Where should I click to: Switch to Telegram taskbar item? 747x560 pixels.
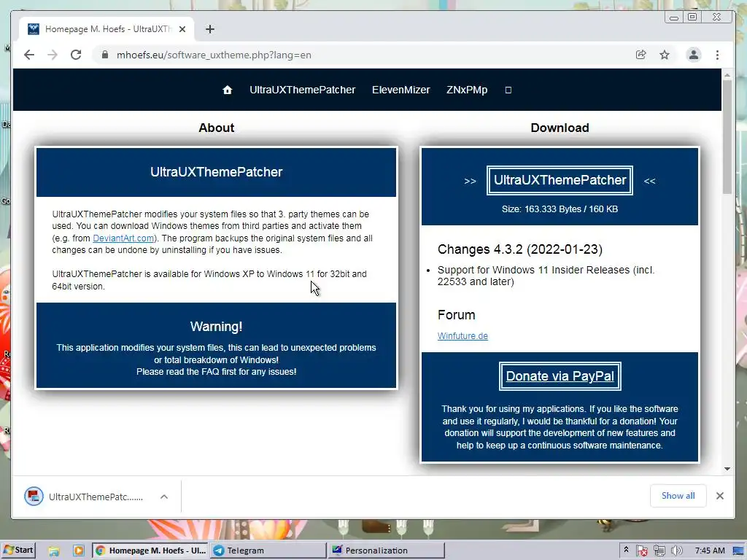click(x=269, y=551)
